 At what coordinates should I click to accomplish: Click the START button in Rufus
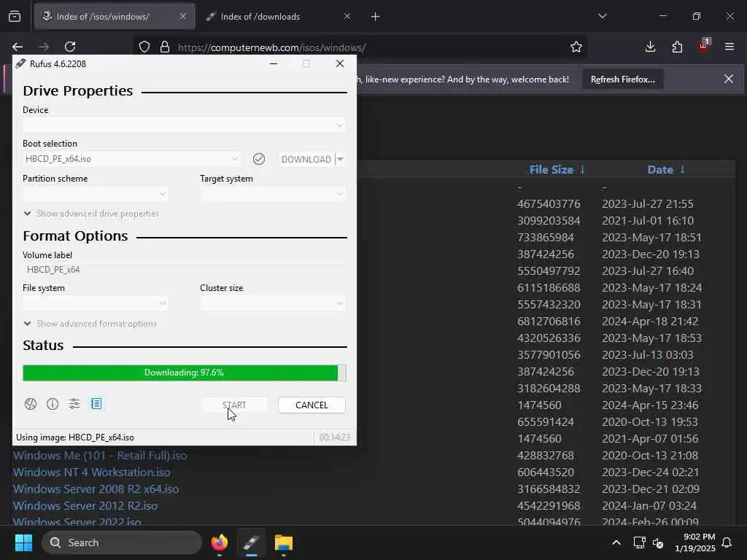click(x=234, y=405)
